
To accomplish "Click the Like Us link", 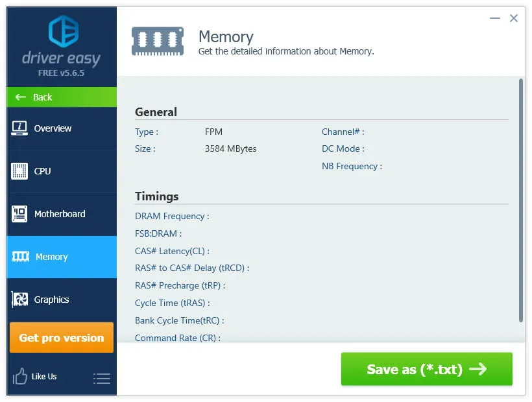I will click(x=44, y=377).
